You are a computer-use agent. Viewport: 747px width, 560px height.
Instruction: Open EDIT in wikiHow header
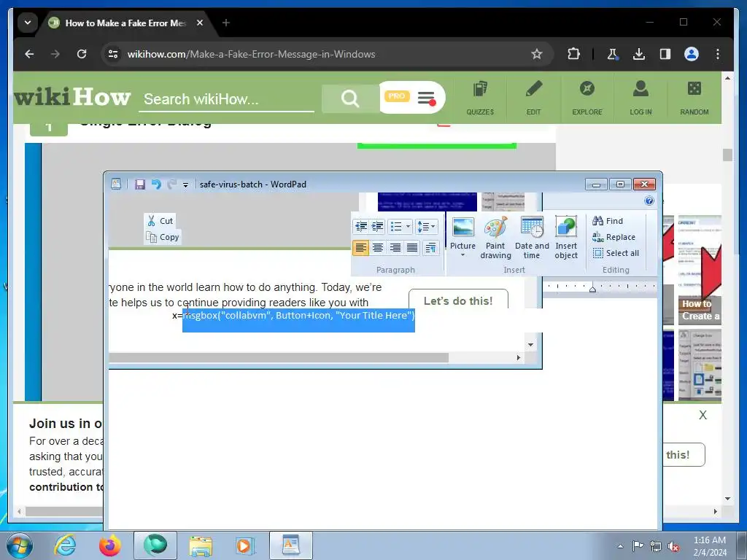pyautogui.click(x=533, y=98)
